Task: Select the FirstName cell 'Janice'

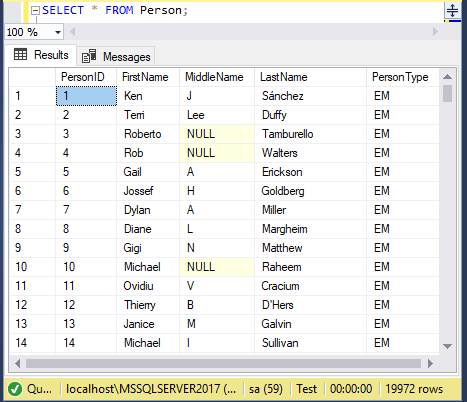Action: coord(148,324)
